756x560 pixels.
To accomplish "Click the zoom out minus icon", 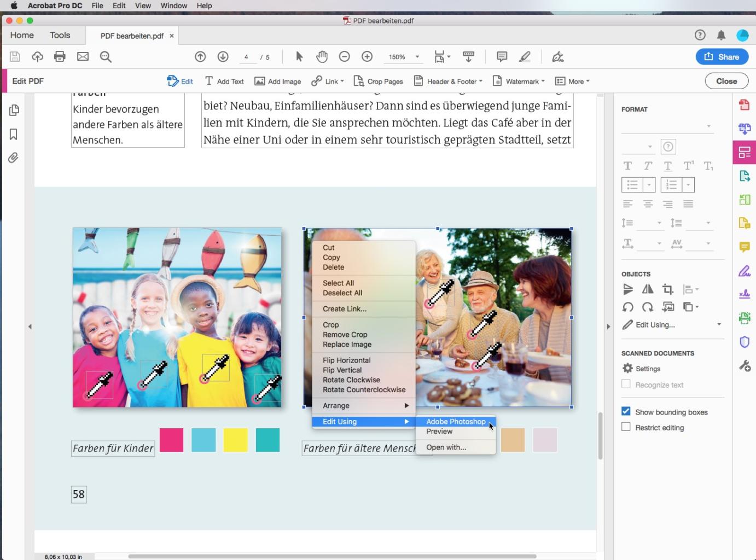I will pos(344,56).
